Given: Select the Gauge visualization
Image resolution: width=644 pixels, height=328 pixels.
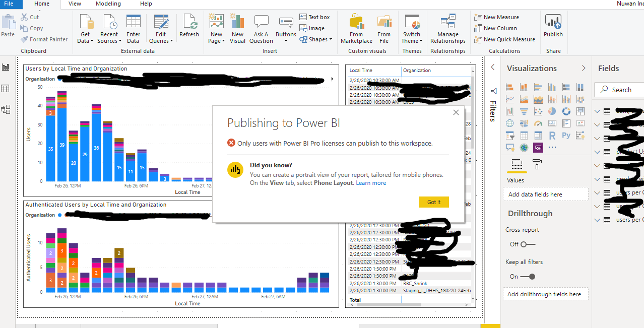Looking at the screenshot, I should (538, 123).
